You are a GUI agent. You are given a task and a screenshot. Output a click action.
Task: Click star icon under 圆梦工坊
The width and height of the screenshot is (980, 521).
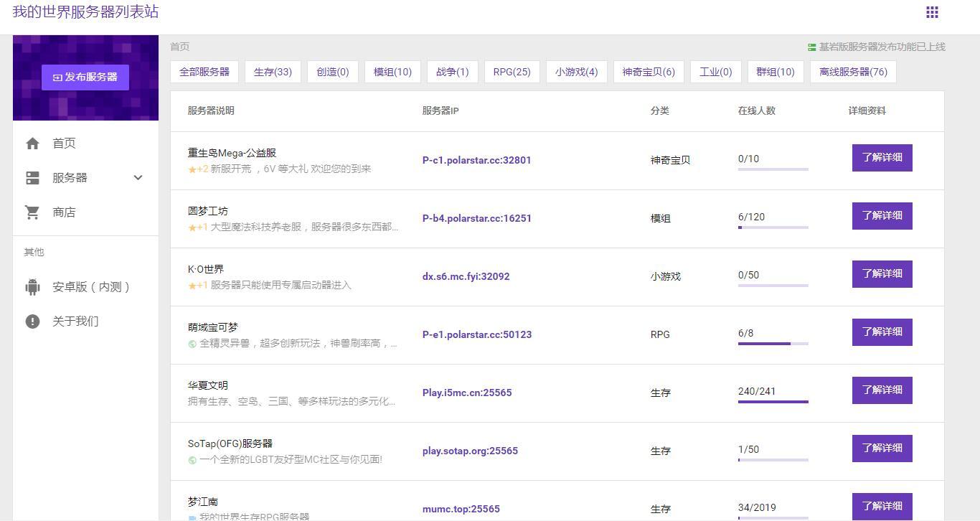click(192, 228)
